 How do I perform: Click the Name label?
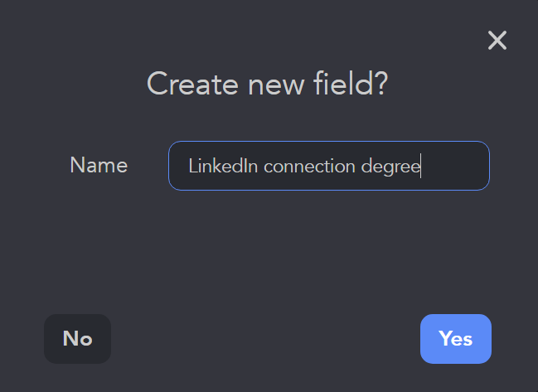(x=99, y=166)
